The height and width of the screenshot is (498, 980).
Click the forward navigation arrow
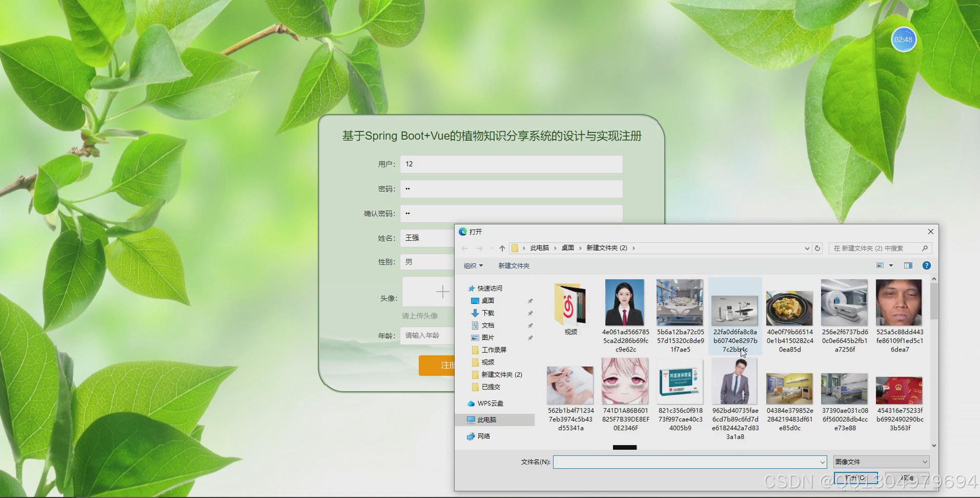479,248
